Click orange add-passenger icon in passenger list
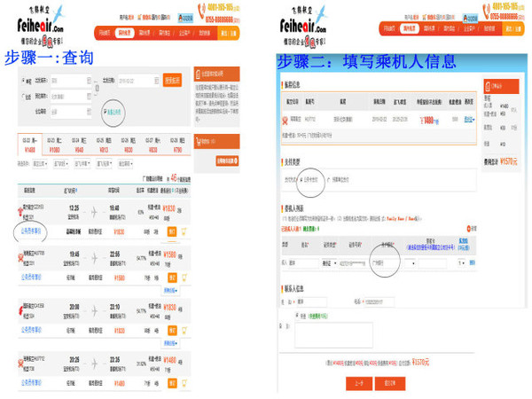The height and width of the screenshot is (399, 532). coord(470,229)
